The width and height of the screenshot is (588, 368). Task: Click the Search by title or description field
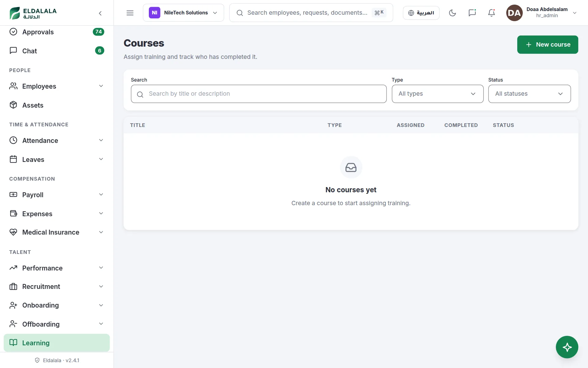pos(259,94)
